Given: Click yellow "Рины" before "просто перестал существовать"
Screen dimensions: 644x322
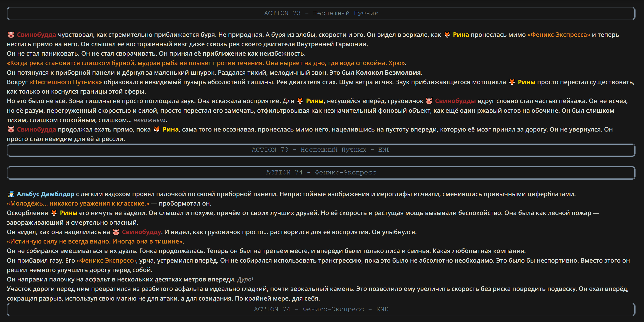Looking at the screenshot, I should click(x=527, y=82).
